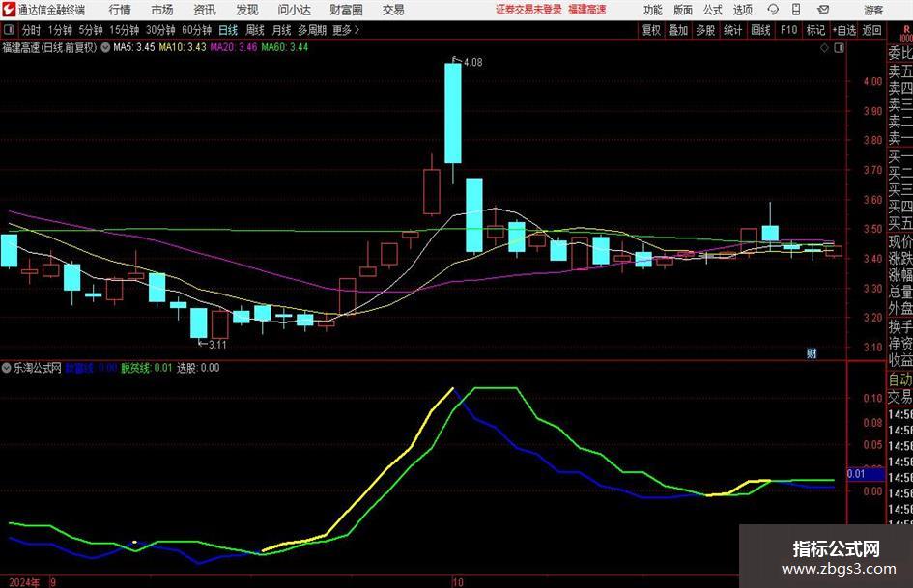Switch to the 周线 weekly period
913x588 pixels.
click(254, 30)
